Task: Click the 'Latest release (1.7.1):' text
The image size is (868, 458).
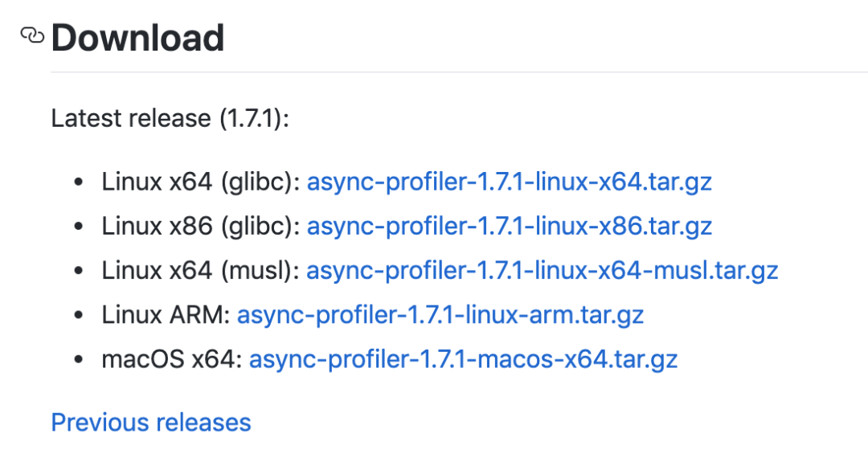Action: click(170, 118)
